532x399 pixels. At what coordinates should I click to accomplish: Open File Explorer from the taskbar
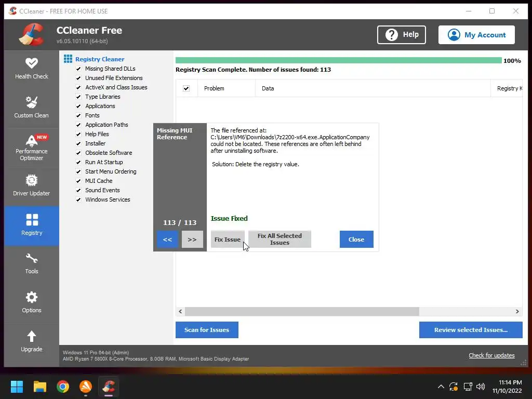[x=39, y=387]
